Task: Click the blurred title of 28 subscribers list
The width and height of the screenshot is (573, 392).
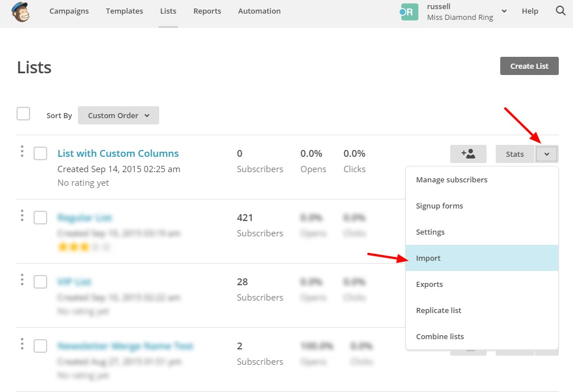Action: [x=74, y=282]
